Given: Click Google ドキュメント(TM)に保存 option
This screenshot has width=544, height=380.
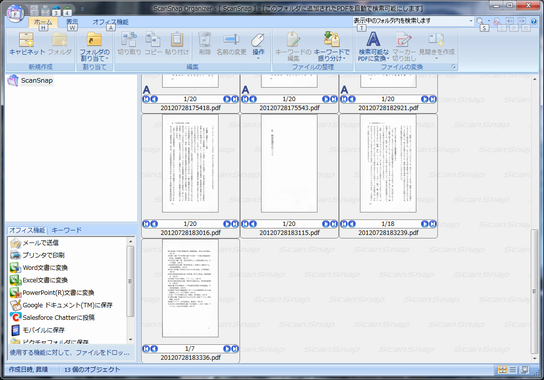Looking at the screenshot, I should (x=61, y=305).
